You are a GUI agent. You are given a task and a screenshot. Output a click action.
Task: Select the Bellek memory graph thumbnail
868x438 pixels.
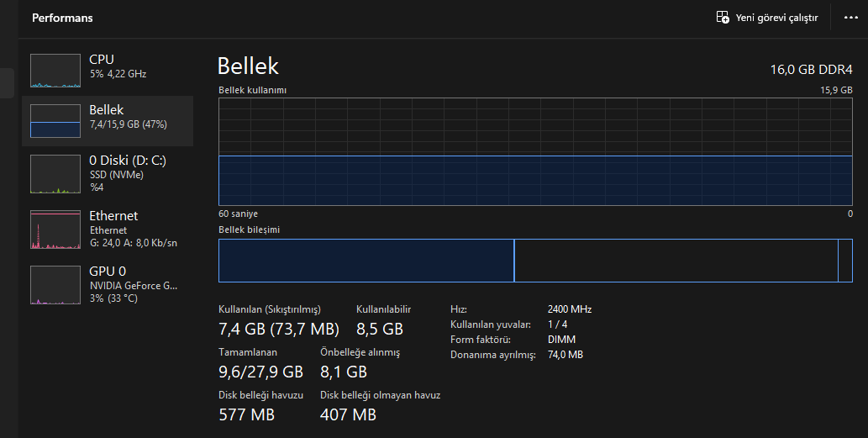click(55, 121)
